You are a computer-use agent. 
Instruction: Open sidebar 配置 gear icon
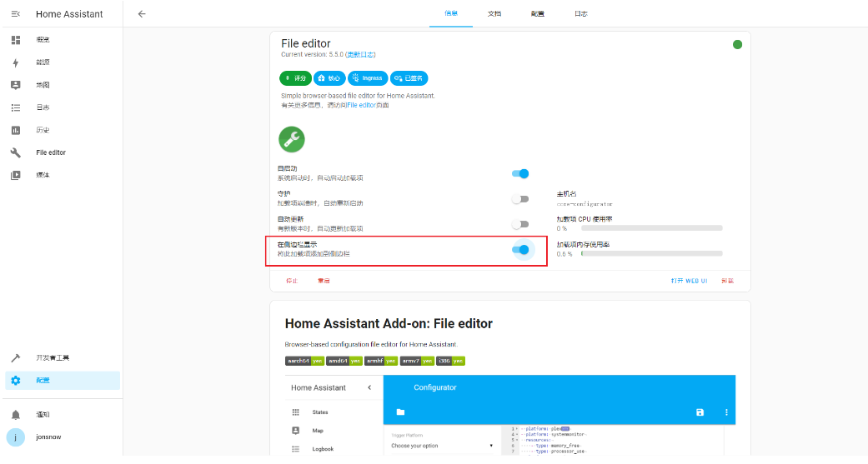coord(16,381)
